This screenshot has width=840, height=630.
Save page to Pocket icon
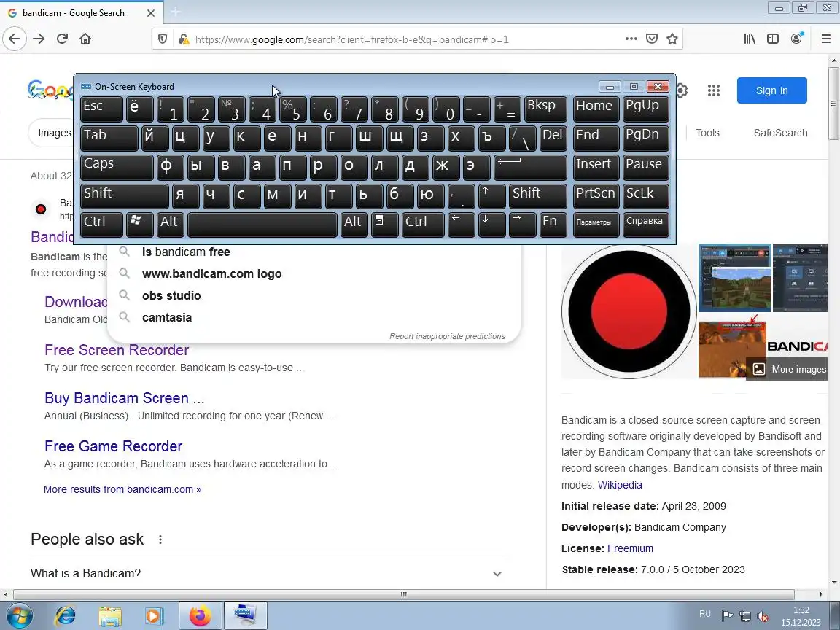[651, 39]
